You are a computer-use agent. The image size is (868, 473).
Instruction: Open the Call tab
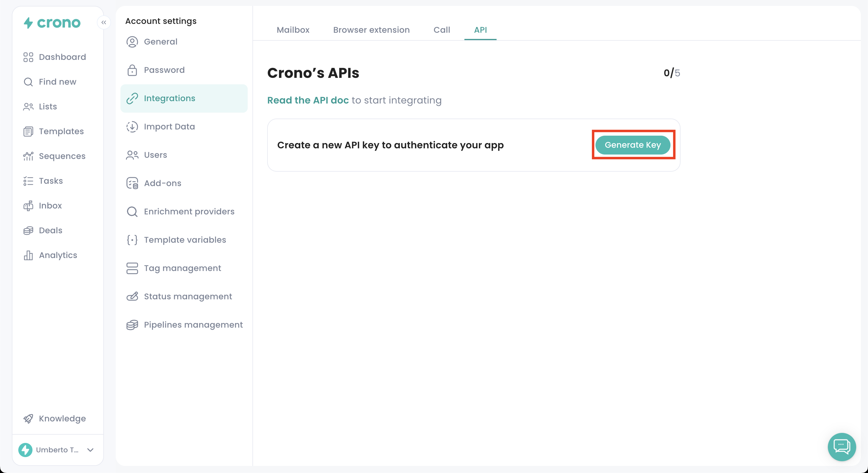(x=441, y=30)
